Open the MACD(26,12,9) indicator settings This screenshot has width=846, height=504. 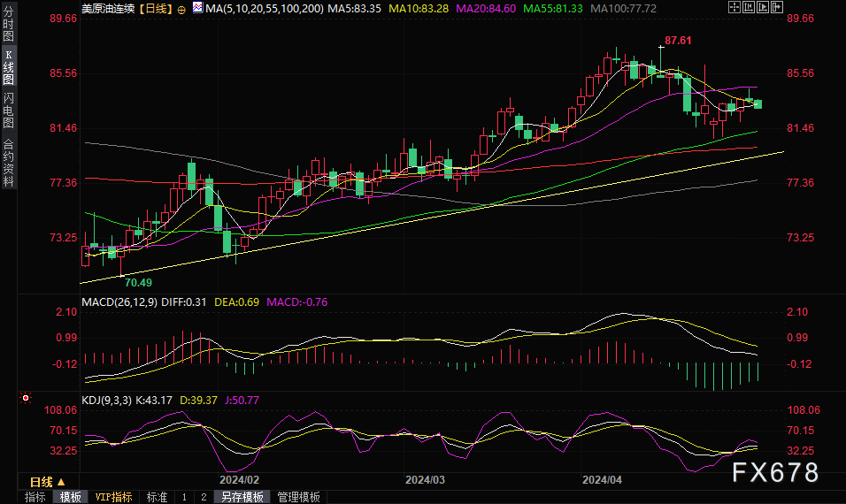tap(120, 302)
